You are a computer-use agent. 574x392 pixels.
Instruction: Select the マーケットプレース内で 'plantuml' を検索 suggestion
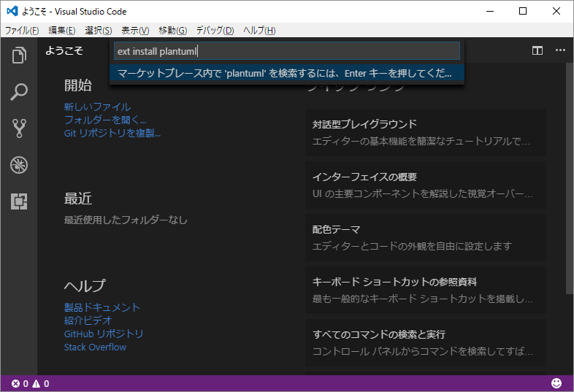pyautogui.click(x=287, y=73)
